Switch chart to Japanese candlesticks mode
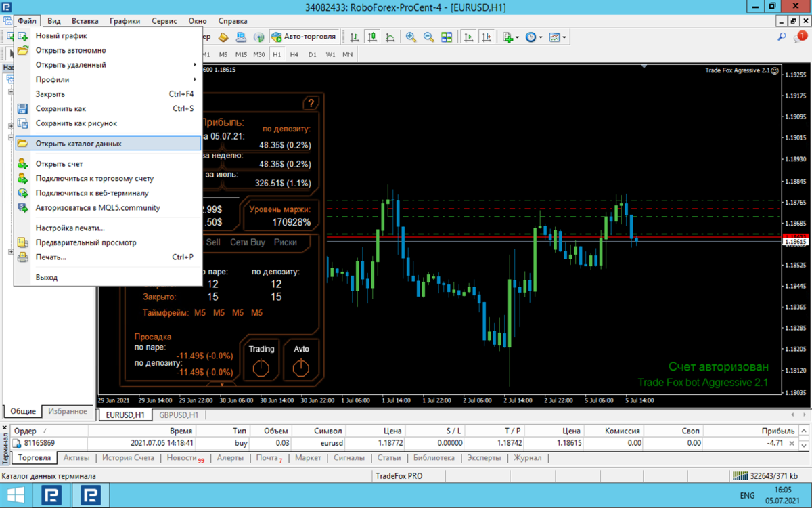 pos(372,37)
